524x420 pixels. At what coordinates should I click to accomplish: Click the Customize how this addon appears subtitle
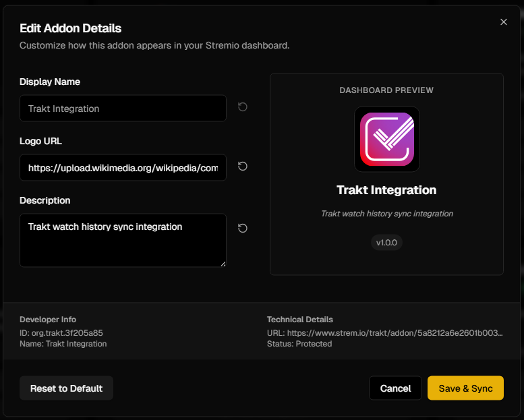point(154,45)
